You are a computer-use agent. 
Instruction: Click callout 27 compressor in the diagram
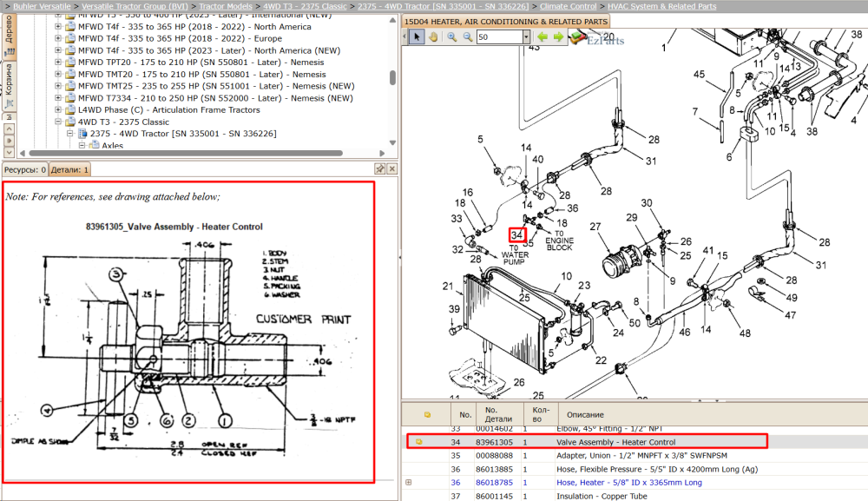pos(595,227)
